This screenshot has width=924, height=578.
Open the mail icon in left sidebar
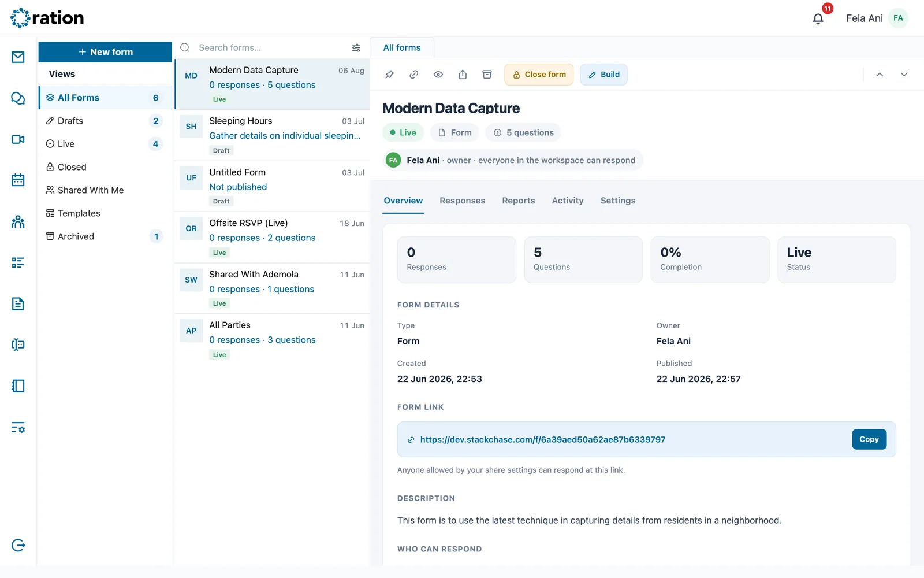coord(18,57)
